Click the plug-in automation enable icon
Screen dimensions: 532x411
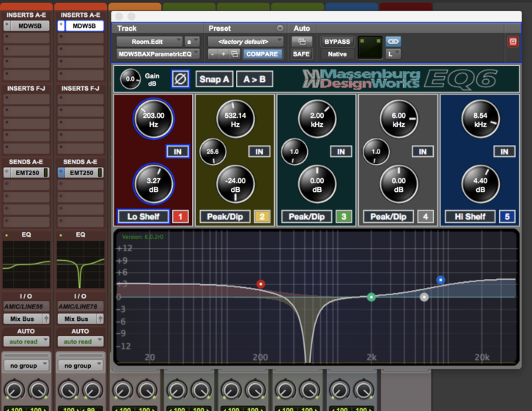pos(301,41)
